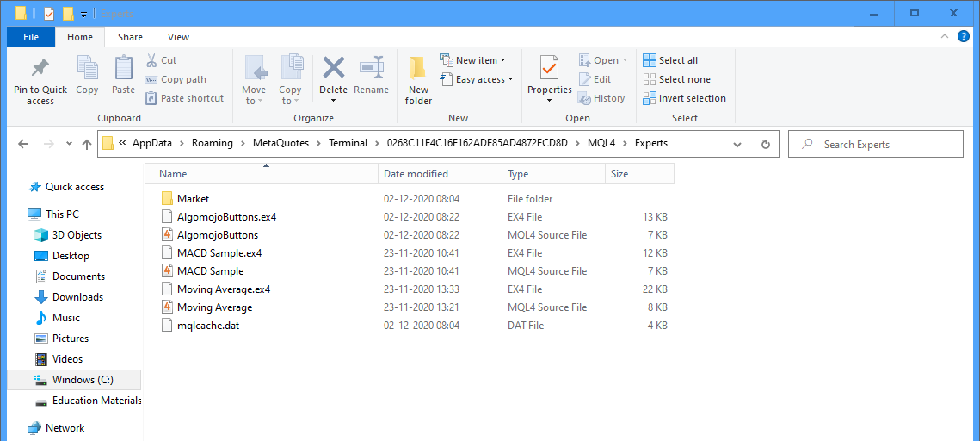Customize Quick Access Toolbar dropdown

click(83, 14)
